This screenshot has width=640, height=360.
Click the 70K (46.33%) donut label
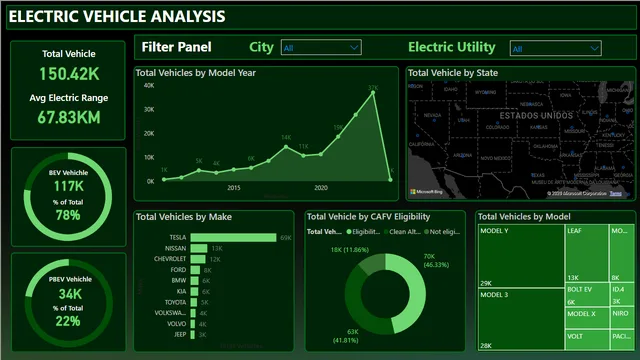point(436,260)
